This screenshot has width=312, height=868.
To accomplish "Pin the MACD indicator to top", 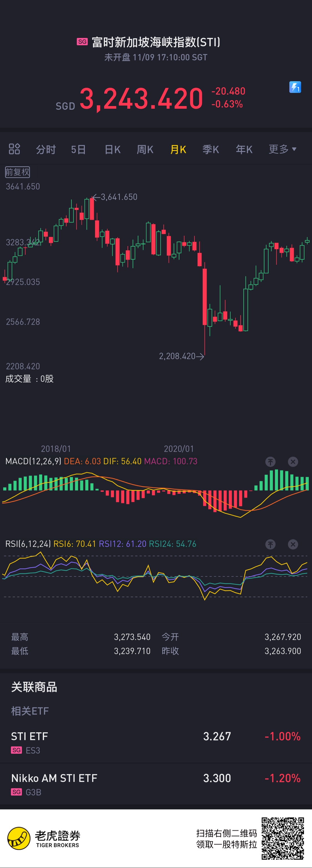I will [x=270, y=462].
